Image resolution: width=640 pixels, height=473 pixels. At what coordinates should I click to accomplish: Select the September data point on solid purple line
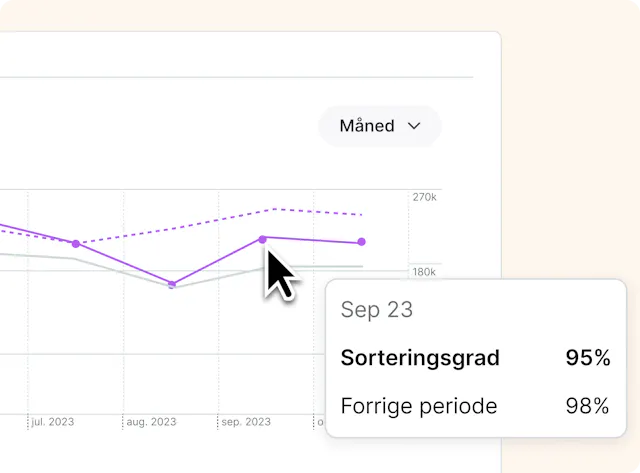[263, 239]
